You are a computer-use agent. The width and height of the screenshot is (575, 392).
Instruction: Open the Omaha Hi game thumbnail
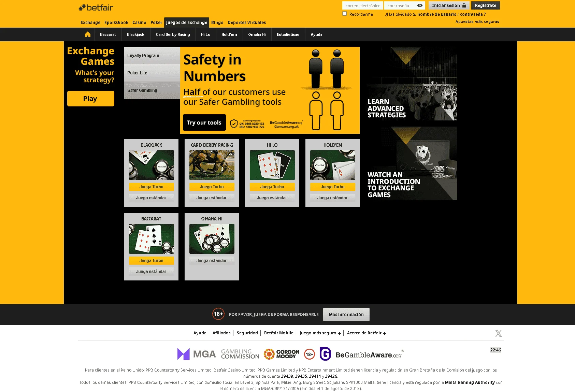coord(212,239)
